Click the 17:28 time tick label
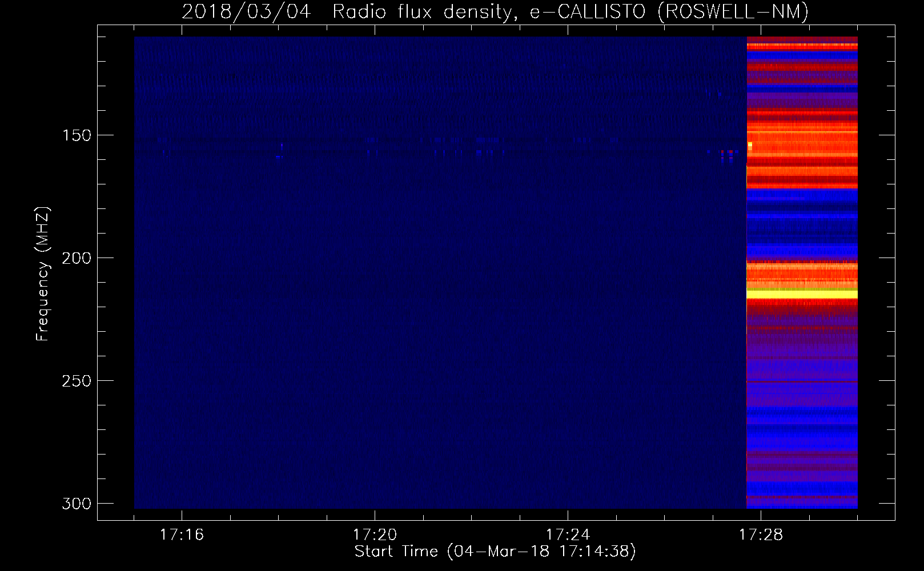This screenshot has height=571, width=924. pyautogui.click(x=761, y=534)
